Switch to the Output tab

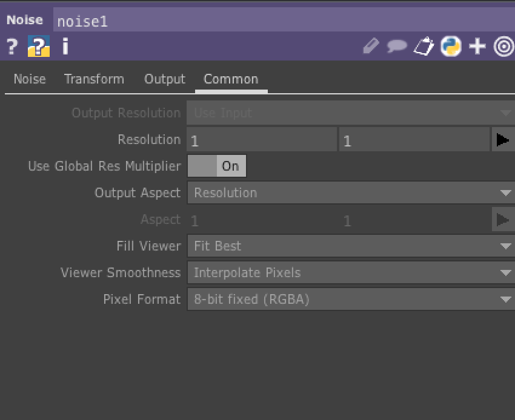pyautogui.click(x=164, y=79)
